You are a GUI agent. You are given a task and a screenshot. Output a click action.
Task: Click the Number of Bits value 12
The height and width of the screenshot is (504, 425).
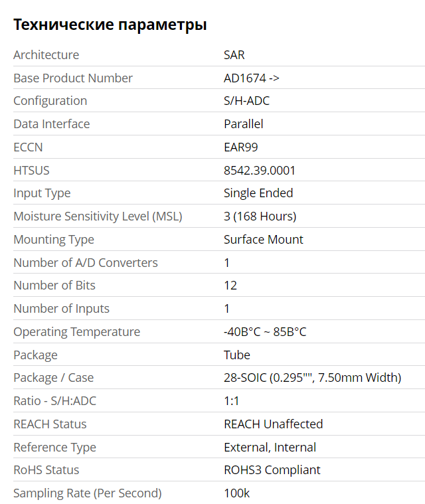(230, 286)
